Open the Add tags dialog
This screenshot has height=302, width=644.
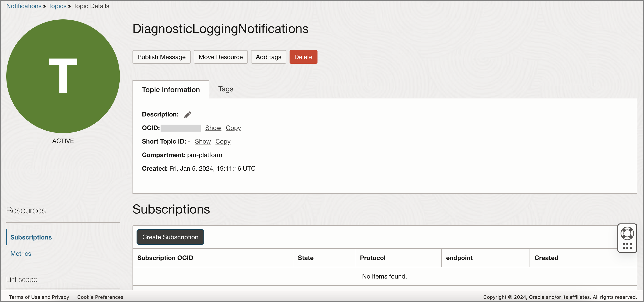[268, 57]
